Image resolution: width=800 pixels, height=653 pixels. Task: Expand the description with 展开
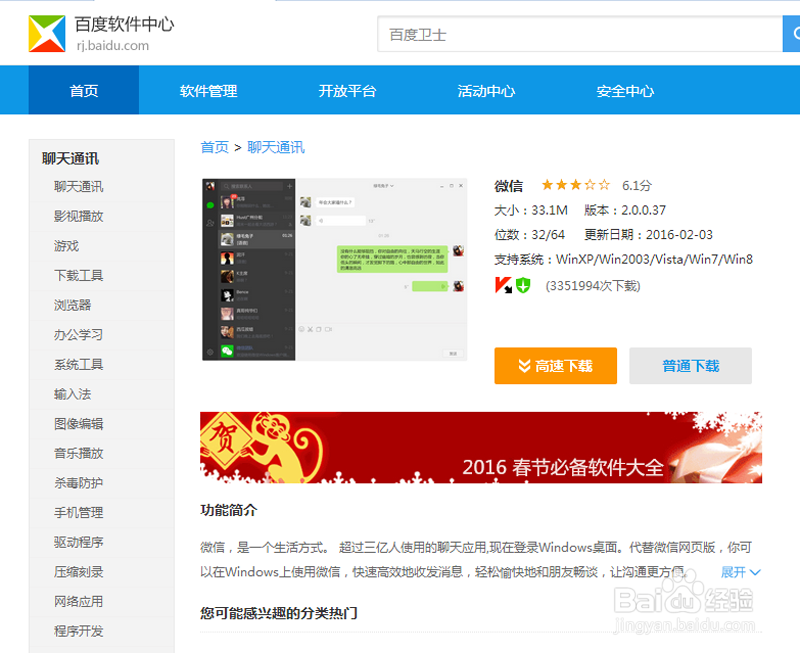740,572
